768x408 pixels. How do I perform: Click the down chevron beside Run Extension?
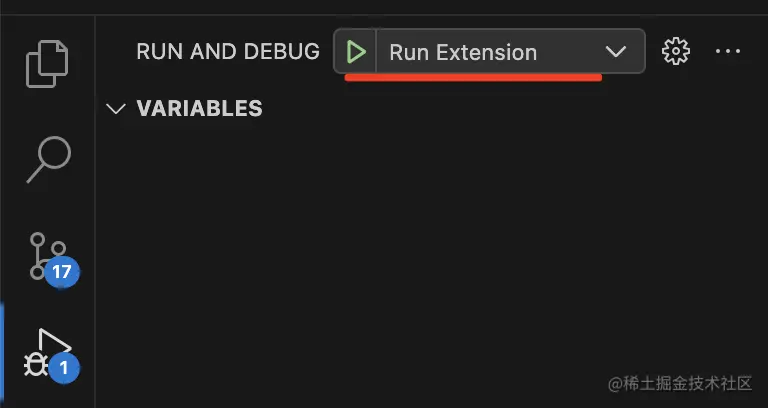pos(615,52)
